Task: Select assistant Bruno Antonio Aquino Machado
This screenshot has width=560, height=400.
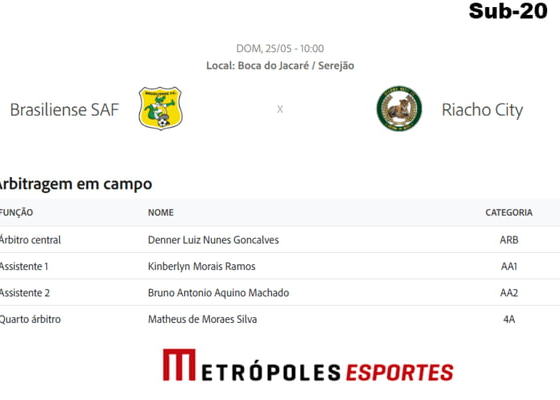Action: 218,293
